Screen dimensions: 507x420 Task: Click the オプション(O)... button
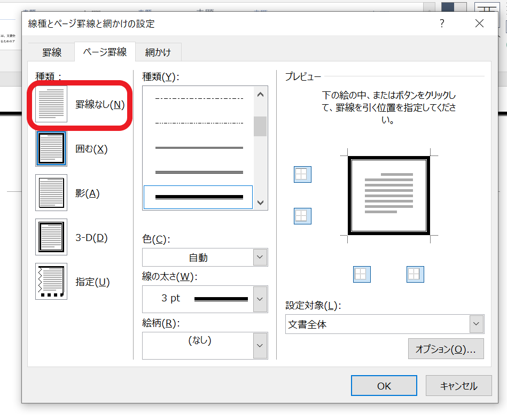(x=446, y=349)
